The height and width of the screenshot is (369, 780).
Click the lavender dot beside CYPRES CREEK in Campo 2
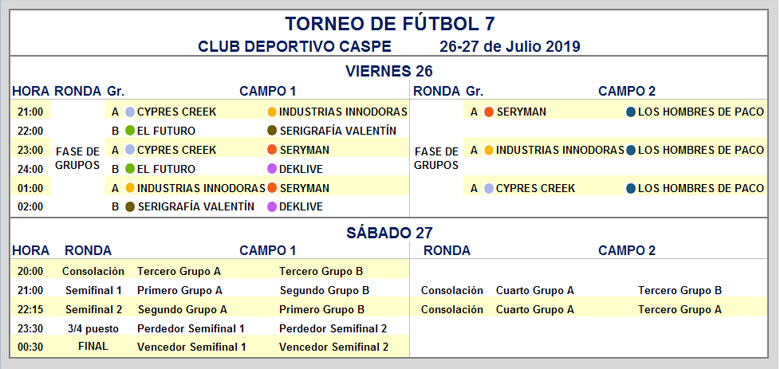[x=488, y=188]
